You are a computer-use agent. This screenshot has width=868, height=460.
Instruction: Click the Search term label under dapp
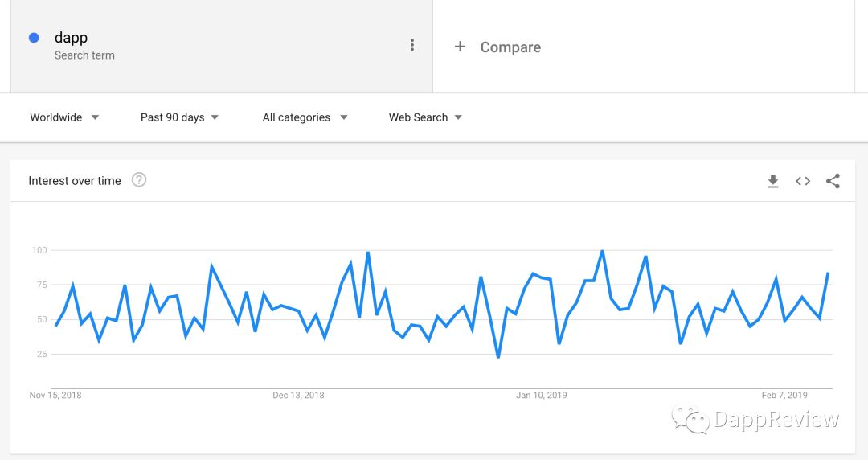84,55
